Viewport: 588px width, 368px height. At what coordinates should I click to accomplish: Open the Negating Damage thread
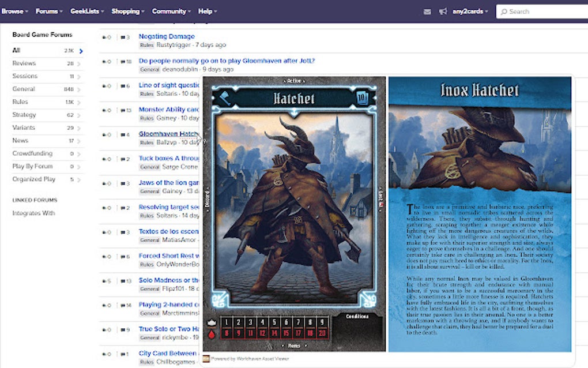[x=167, y=36]
